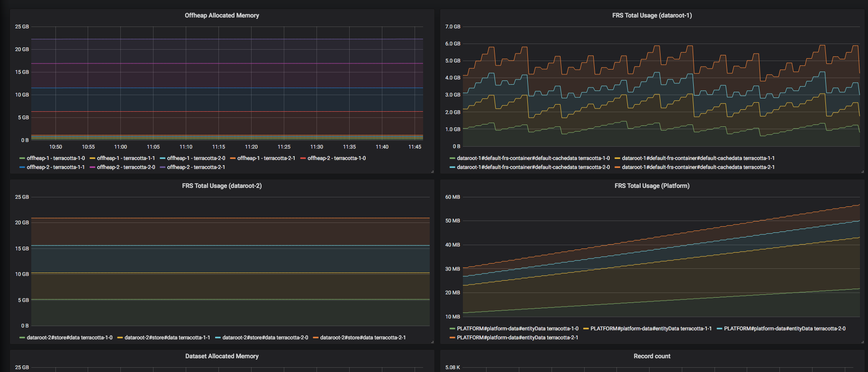868x372 pixels.
Task: Select PLATFORM entityData terracotta-1-1 legend entry
Action: coord(651,328)
